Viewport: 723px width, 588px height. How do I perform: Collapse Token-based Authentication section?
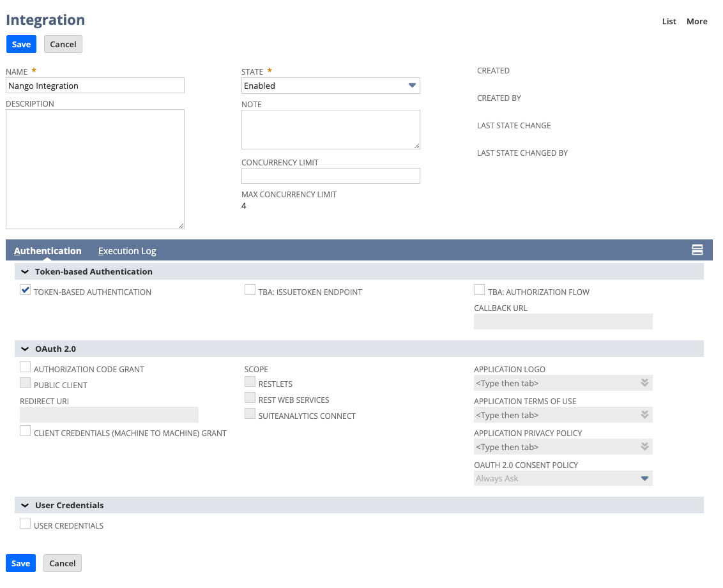click(25, 272)
